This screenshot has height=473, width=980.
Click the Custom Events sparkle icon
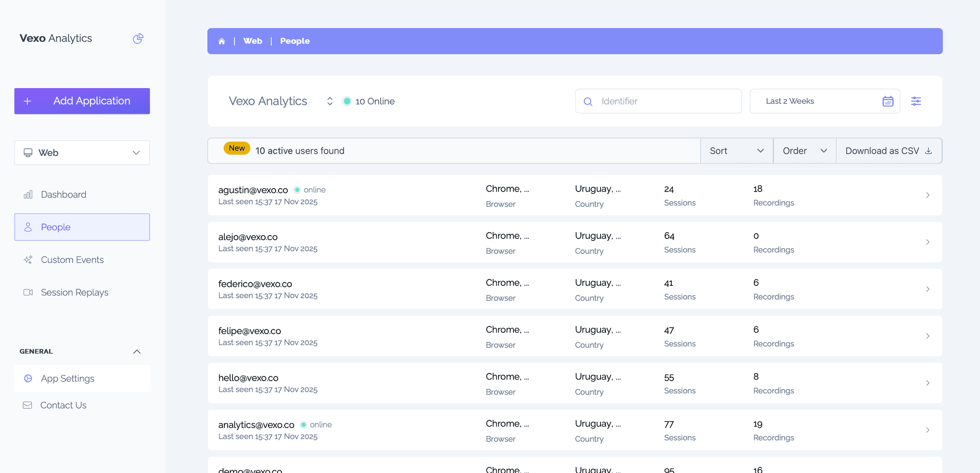point(28,259)
